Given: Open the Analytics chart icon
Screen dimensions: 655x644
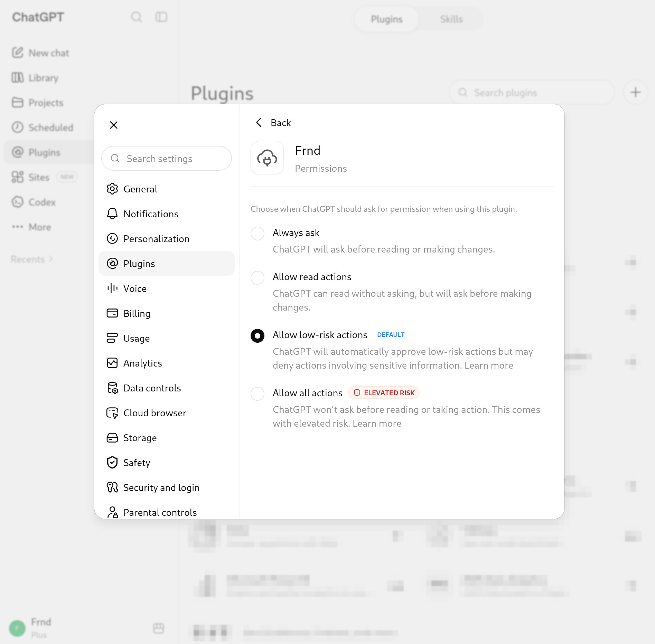Looking at the screenshot, I should (x=112, y=363).
